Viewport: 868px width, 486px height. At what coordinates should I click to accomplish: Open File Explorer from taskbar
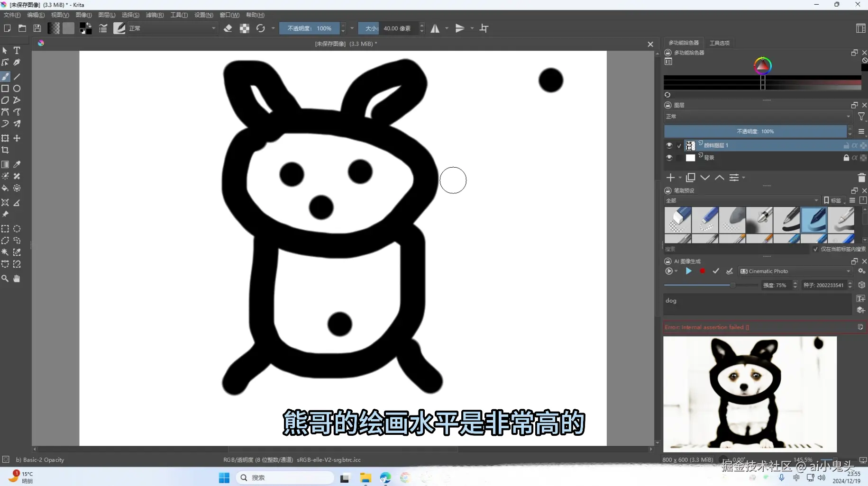tap(365, 477)
